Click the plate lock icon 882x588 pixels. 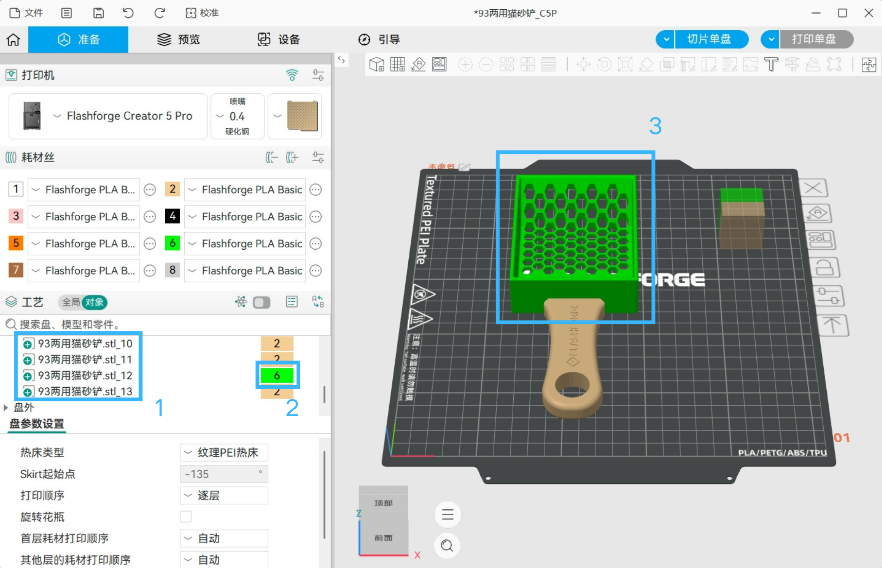tap(824, 268)
